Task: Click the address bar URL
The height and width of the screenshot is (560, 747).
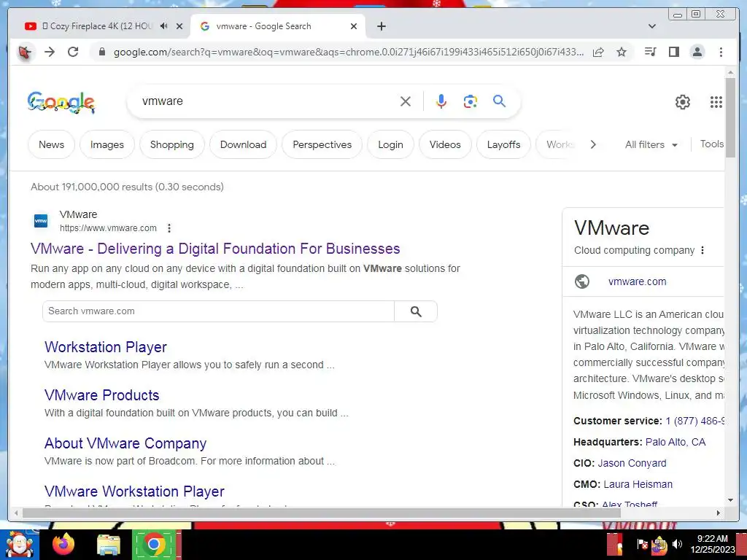Action: click(348, 52)
